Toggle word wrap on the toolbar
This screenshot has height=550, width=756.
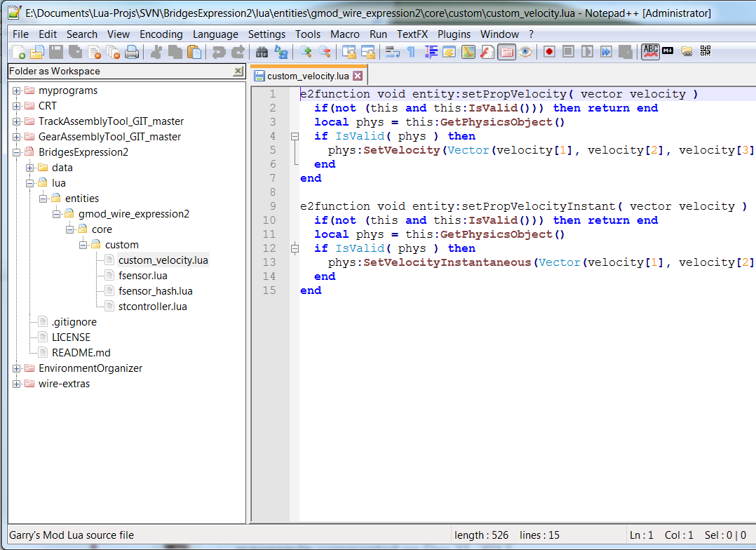tap(393, 51)
